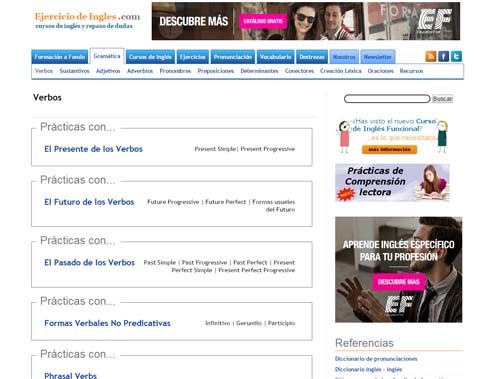Open the RSS feed icon
Screen dimensions: 500x379
pyautogui.click(x=431, y=56)
